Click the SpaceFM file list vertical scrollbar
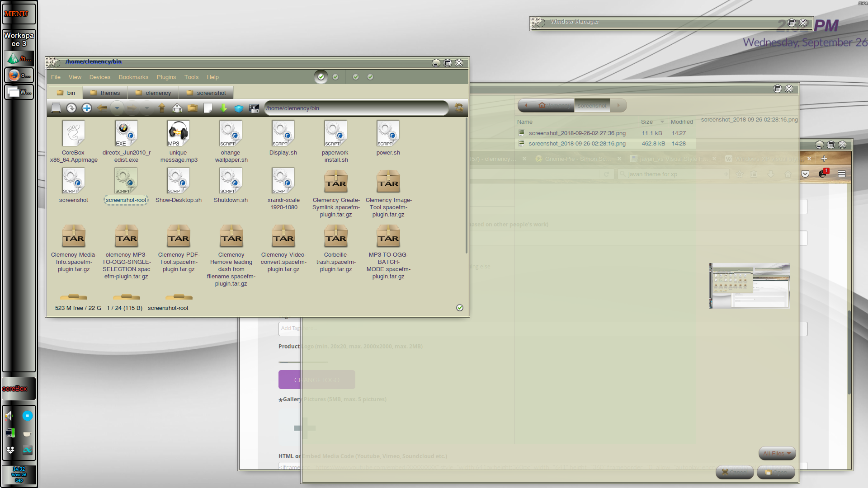Image resolution: width=868 pixels, height=488 pixels. [466, 185]
